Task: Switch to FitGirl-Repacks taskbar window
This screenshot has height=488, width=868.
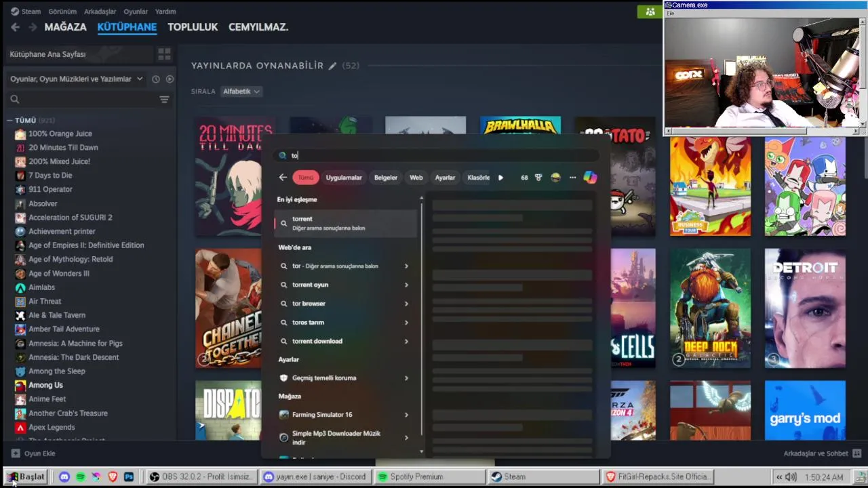Action: pos(657,477)
